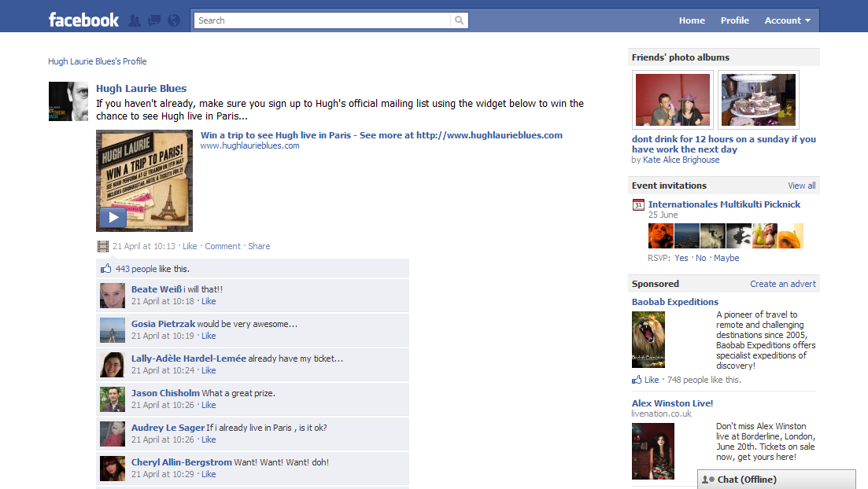Screen dimensions: 868x489
Task: Open the 'dont drink for 12 hours' album link
Action: [724, 145]
